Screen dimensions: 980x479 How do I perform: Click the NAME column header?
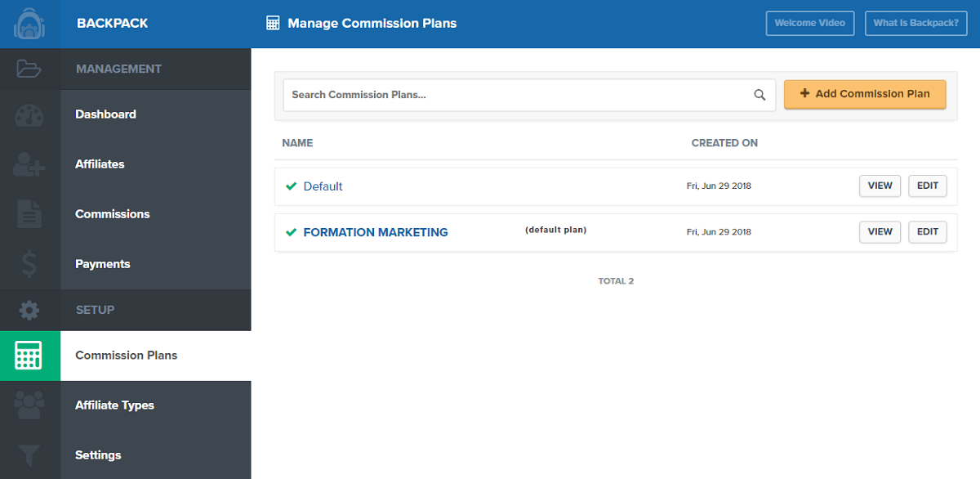(297, 143)
